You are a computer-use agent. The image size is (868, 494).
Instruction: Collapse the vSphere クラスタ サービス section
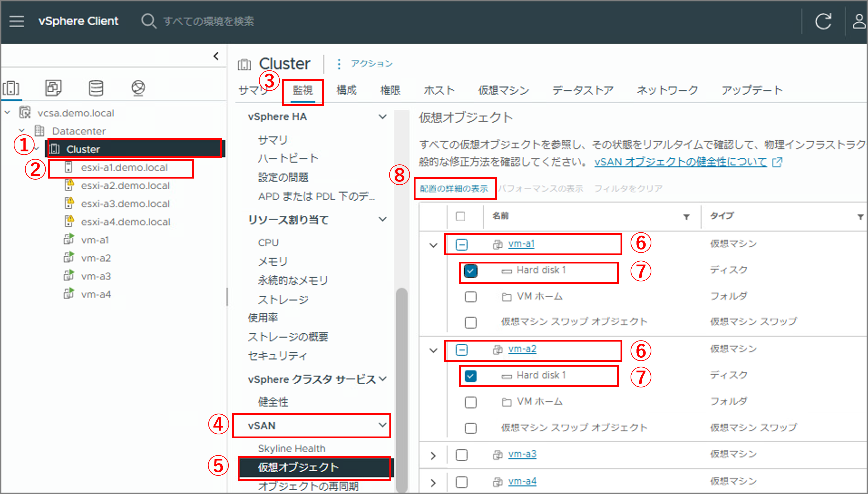click(383, 379)
